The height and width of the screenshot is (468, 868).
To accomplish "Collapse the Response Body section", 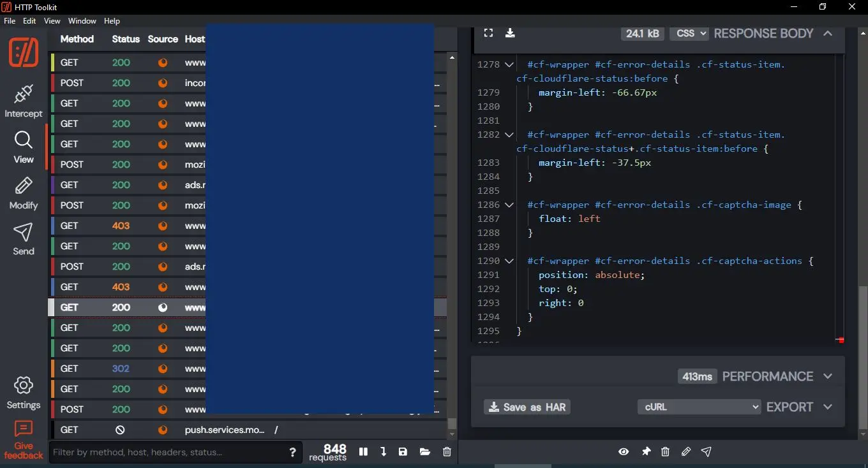I will pos(828,33).
